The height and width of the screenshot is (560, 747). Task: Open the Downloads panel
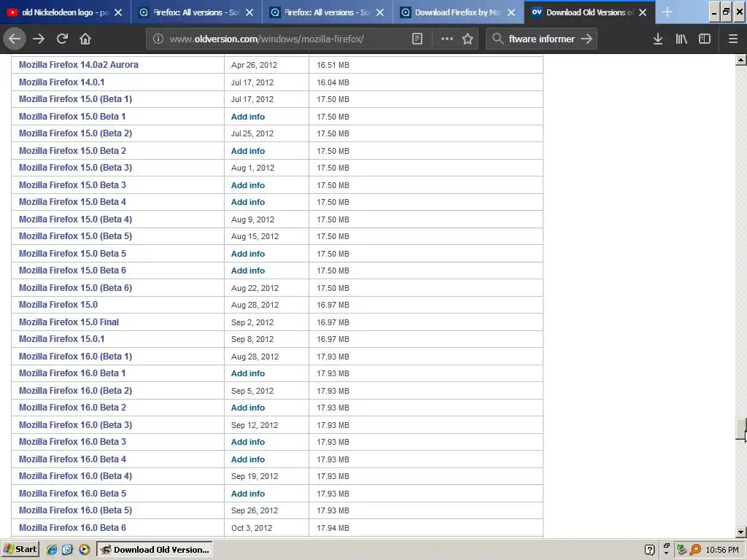pyautogui.click(x=658, y=39)
